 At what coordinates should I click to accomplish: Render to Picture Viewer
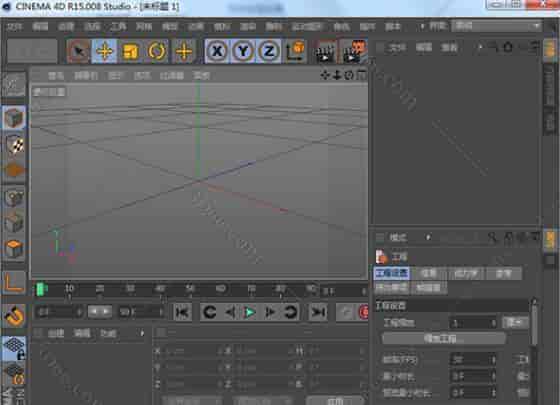click(x=354, y=52)
